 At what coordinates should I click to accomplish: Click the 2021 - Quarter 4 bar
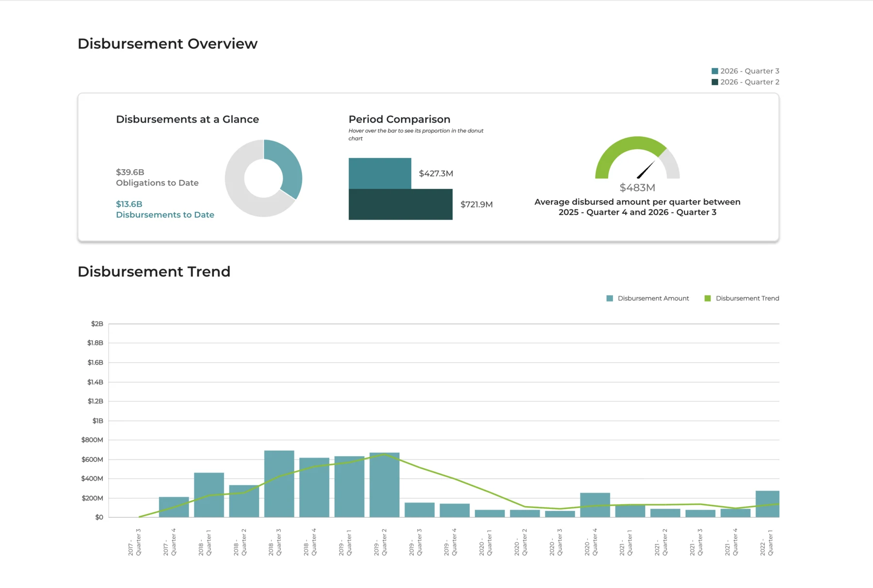click(736, 513)
